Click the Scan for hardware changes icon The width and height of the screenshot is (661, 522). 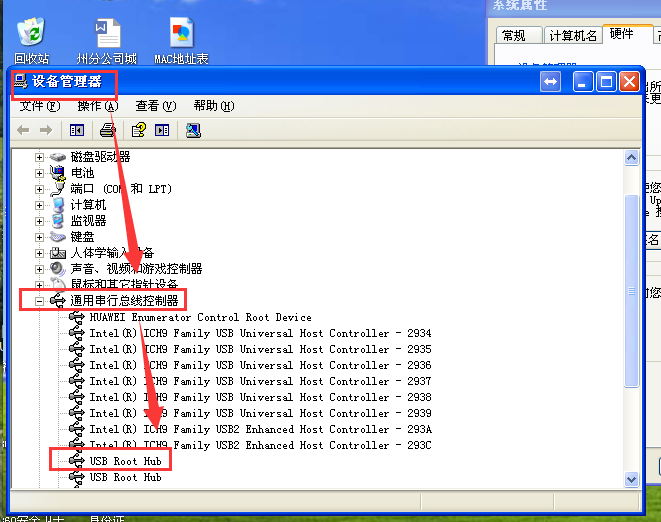(193, 130)
